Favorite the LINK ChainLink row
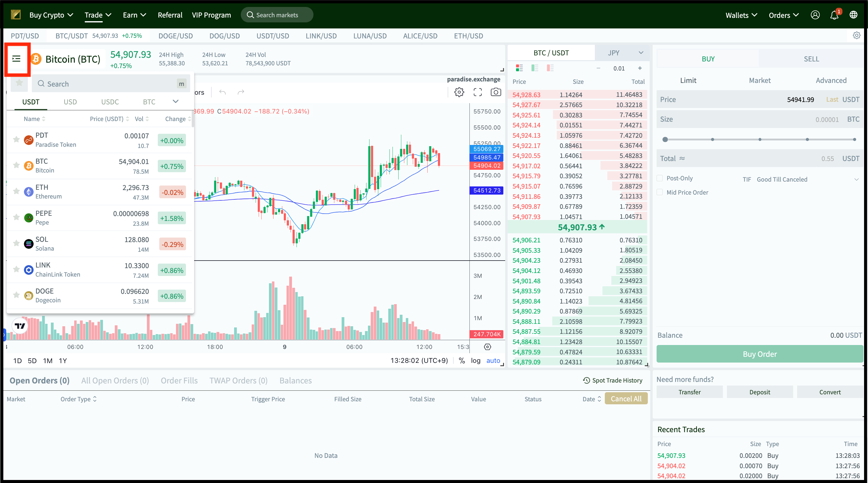The width and height of the screenshot is (868, 483). tap(16, 269)
